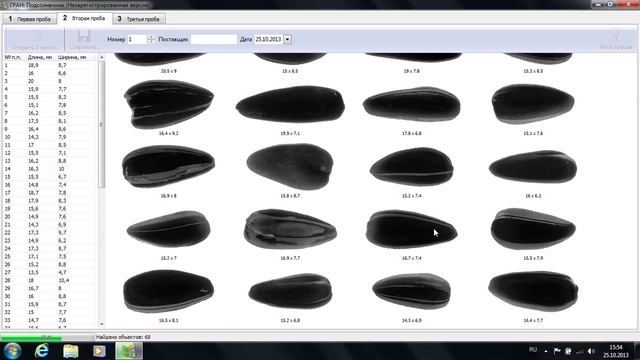Select table row 17 with 18,7 length
The height and width of the screenshot is (360, 640).
click(50, 193)
